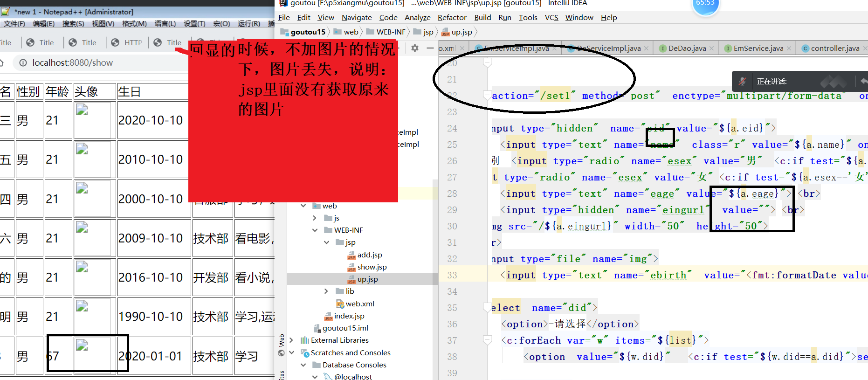Image resolution: width=868 pixels, height=380 pixels.
Task: Click fold marker at line 37
Action: click(x=488, y=340)
